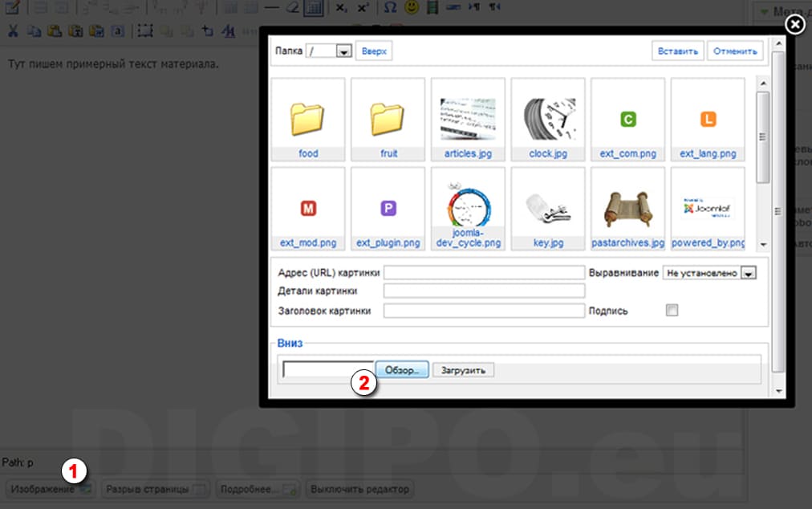Insert an emoticon using the smiley icon
The height and width of the screenshot is (509, 812).
pyautogui.click(x=412, y=8)
